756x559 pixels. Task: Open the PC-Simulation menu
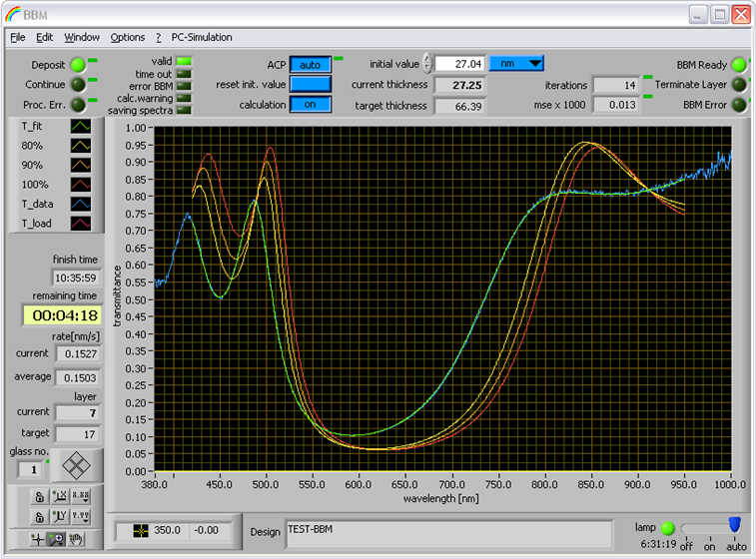(202, 37)
